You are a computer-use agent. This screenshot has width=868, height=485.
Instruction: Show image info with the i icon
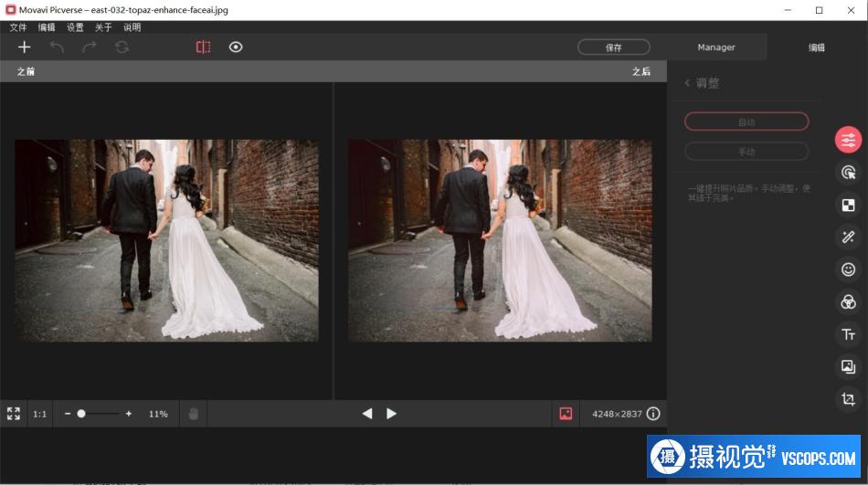(x=653, y=414)
